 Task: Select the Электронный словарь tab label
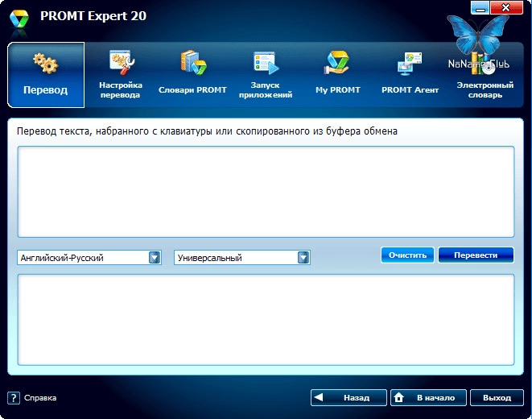click(485, 90)
